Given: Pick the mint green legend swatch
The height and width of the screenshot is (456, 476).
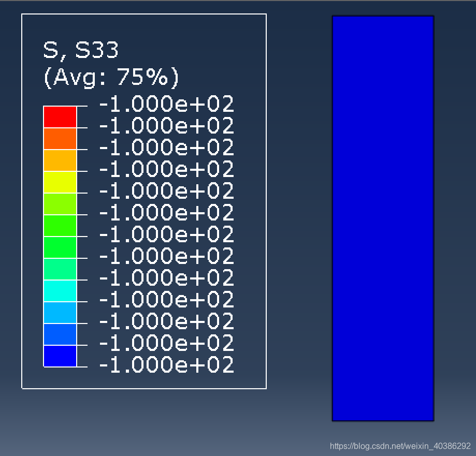Looking at the screenshot, I should coord(60,269).
